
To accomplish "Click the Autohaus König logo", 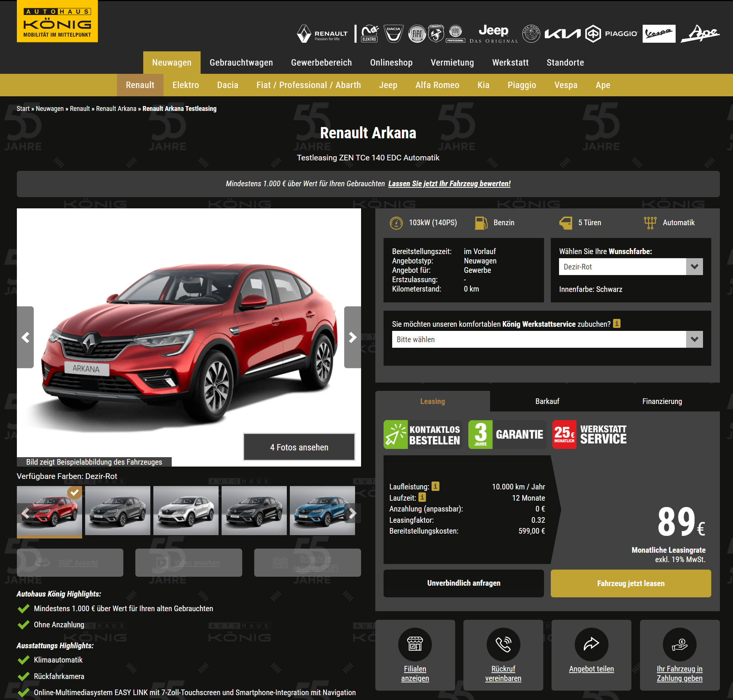I will 57,21.
